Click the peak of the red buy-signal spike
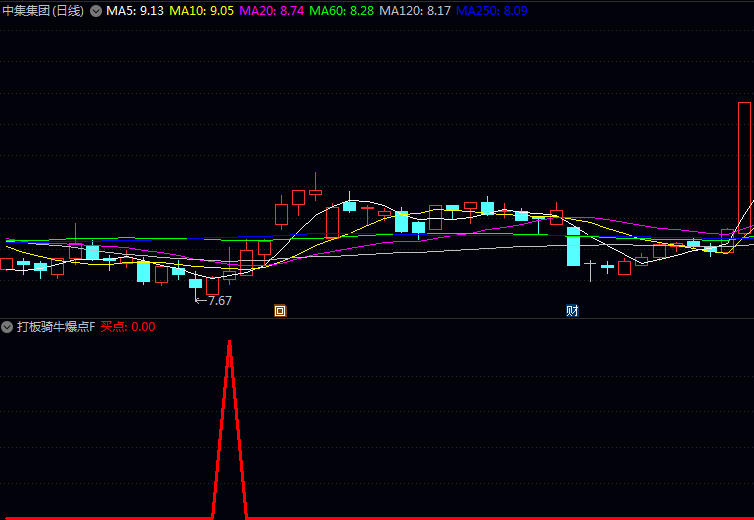The image size is (754, 520). point(230,343)
